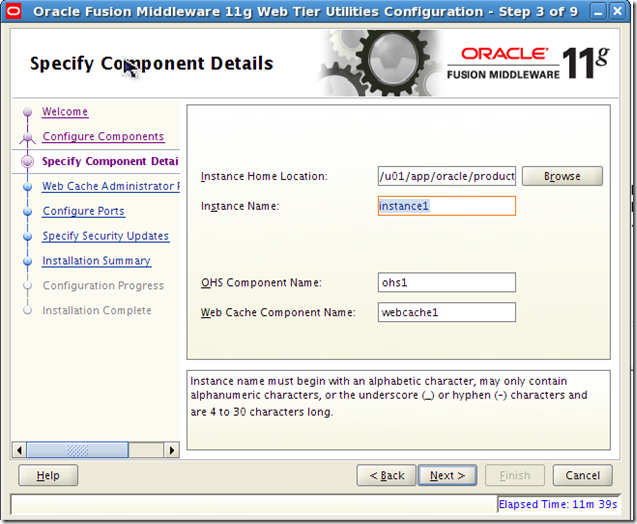
Task: Click the Instance Home Location label
Action: pyautogui.click(x=264, y=176)
